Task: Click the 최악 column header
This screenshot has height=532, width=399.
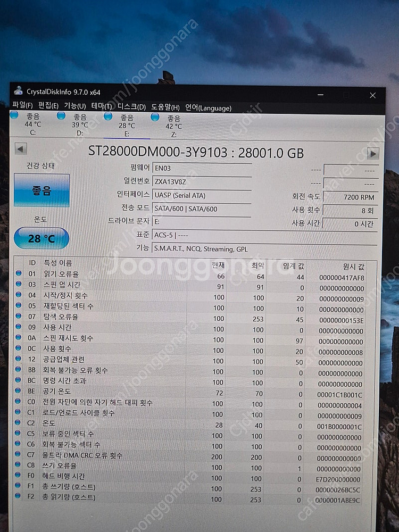Action: (257, 265)
